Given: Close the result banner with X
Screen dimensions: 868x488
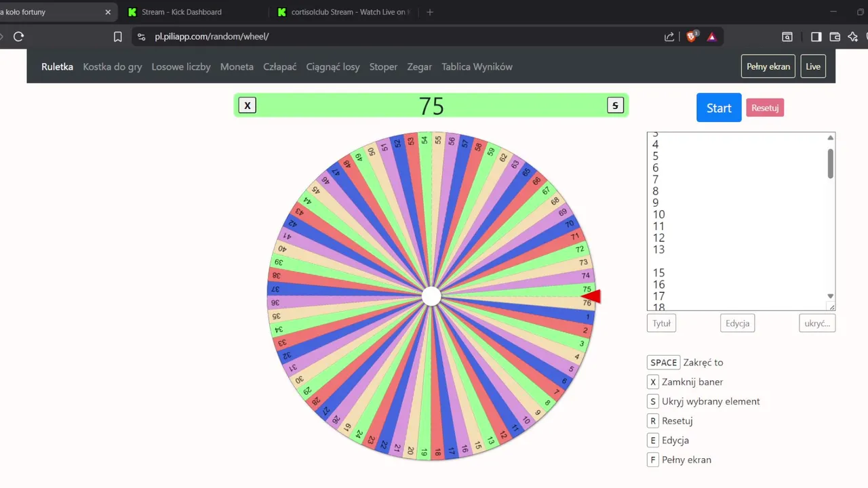Looking at the screenshot, I should point(248,105).
